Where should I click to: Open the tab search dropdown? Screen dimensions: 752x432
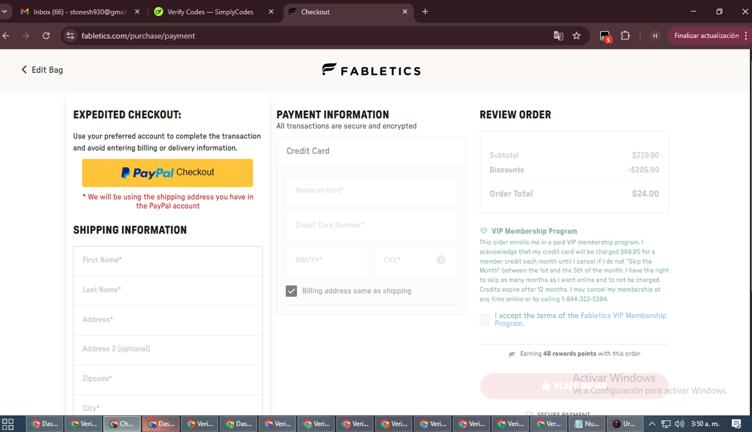point(4,12)
